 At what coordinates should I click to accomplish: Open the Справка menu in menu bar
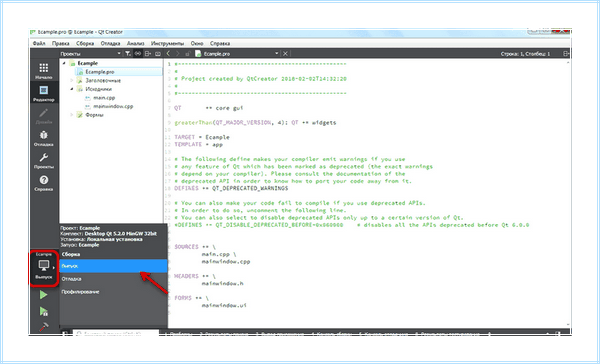220,43
